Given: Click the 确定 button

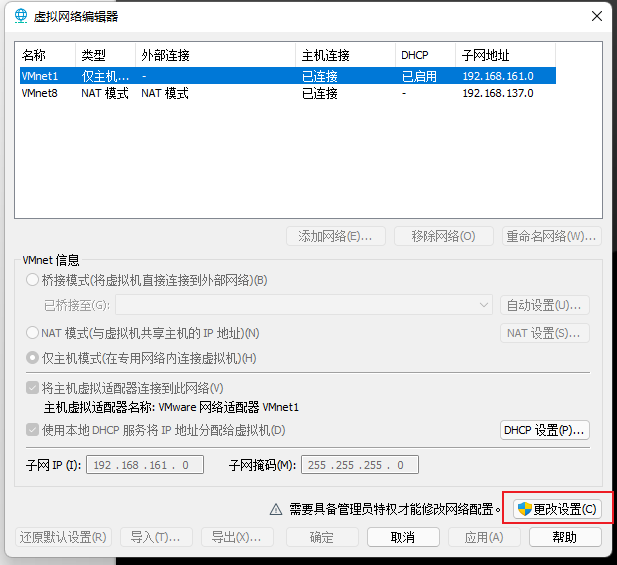Looking at the screenshot, I should (x=322, y=537).
